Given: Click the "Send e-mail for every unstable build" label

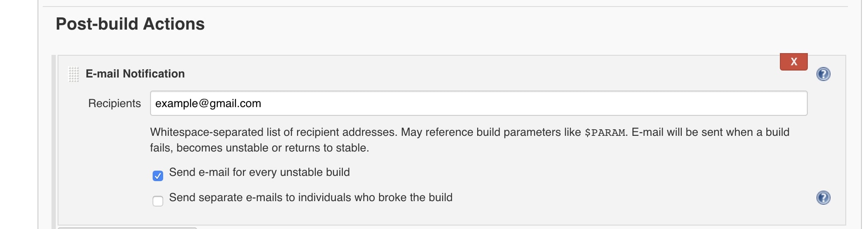Looking at the screenshot, I should pos(260,172).
